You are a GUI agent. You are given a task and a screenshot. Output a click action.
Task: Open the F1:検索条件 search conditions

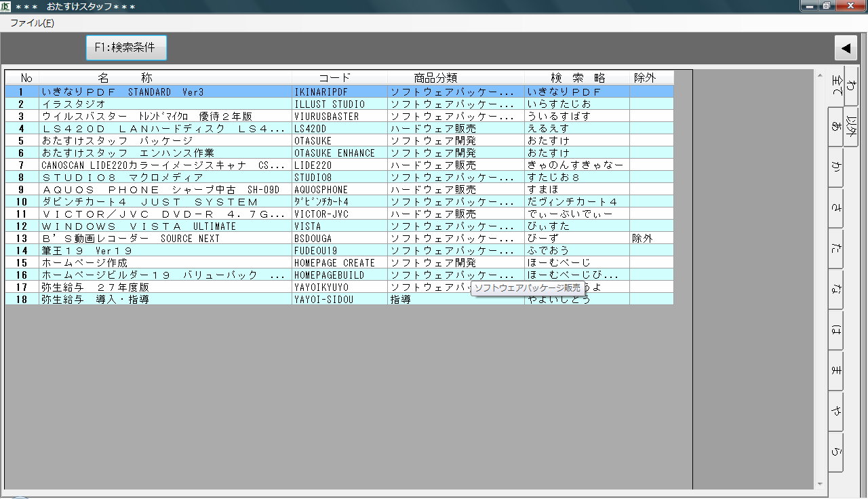coord(126,48)
